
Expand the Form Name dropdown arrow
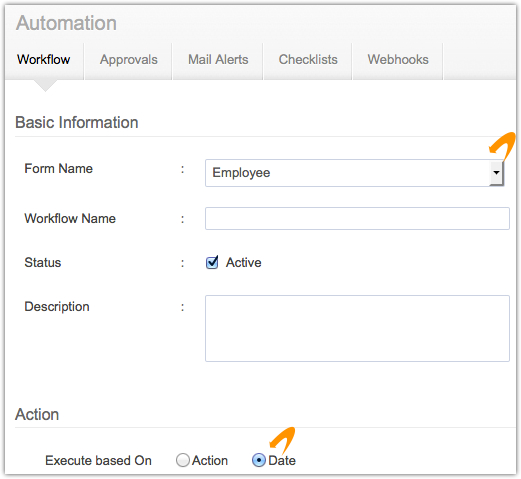coord(496,173)
